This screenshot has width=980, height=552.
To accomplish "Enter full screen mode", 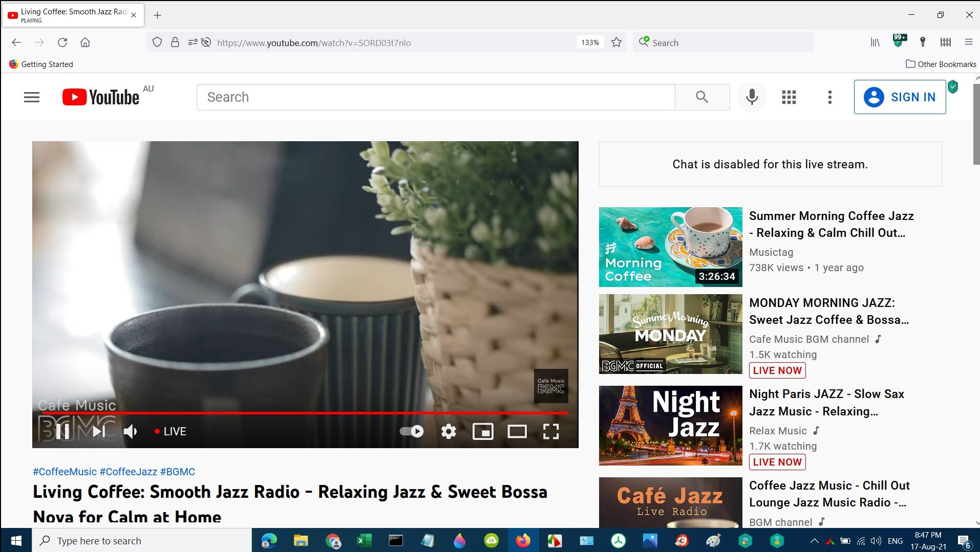I will coord(551,431).
